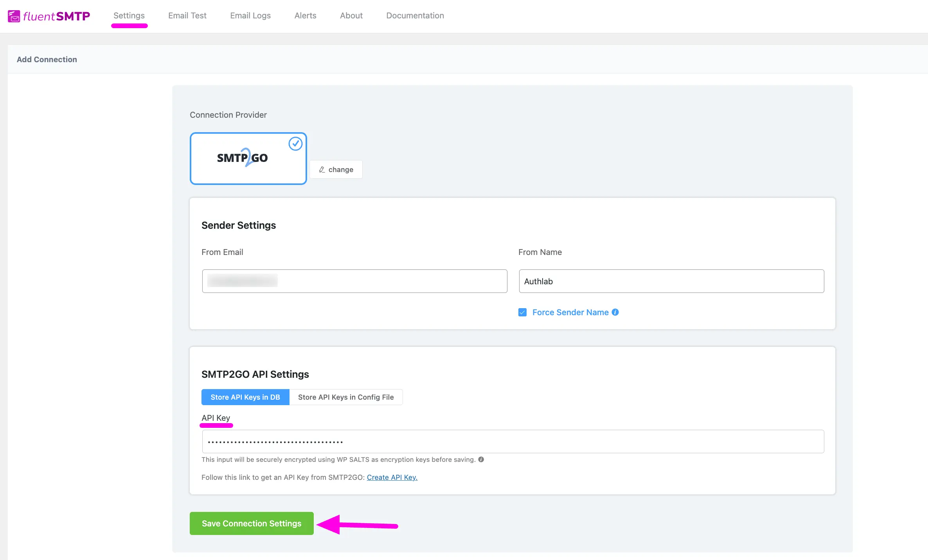
Task: Click the Add Connection heading
Action: (x=47, y=59)
